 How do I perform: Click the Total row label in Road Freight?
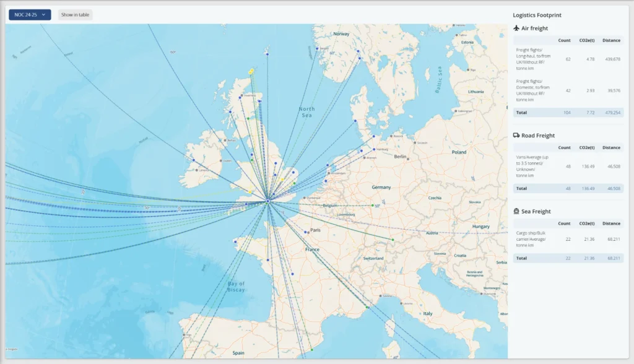pos(521,188)
